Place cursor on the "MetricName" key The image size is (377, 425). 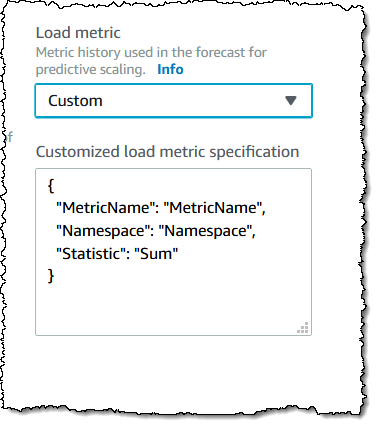tap(104, 208)
